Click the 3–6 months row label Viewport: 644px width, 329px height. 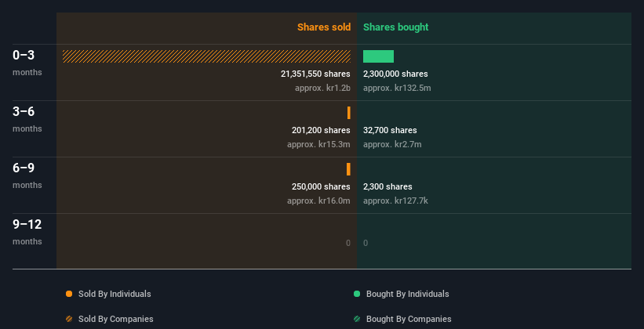[27, 119]
